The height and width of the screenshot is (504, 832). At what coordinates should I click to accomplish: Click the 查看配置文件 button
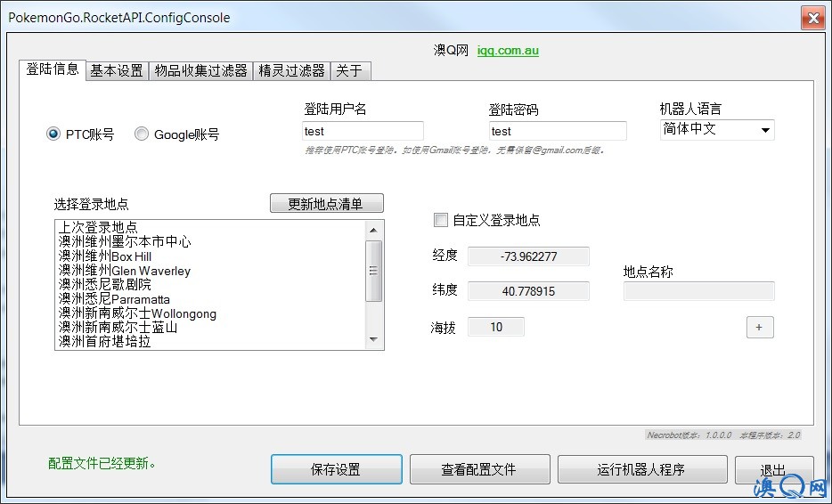tap(479, 469)
